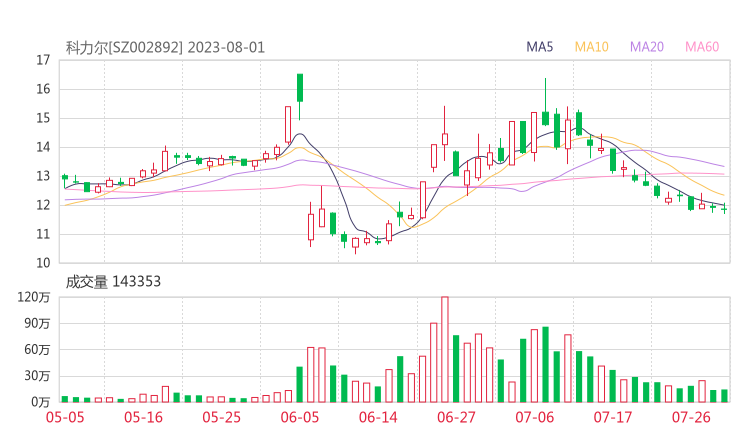The height and width of the screenshot is (440, 740).
Task: Click the MA60 legend label
Action: click(x=702, y=47)
